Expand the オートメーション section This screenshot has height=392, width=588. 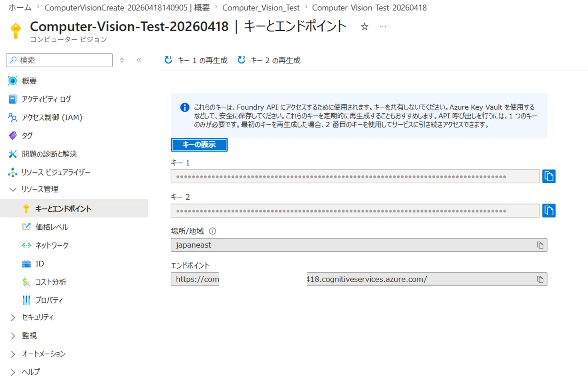point(13,354)
